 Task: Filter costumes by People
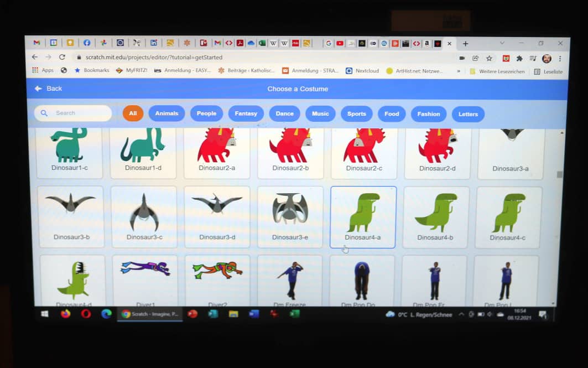tap(206, 113)
